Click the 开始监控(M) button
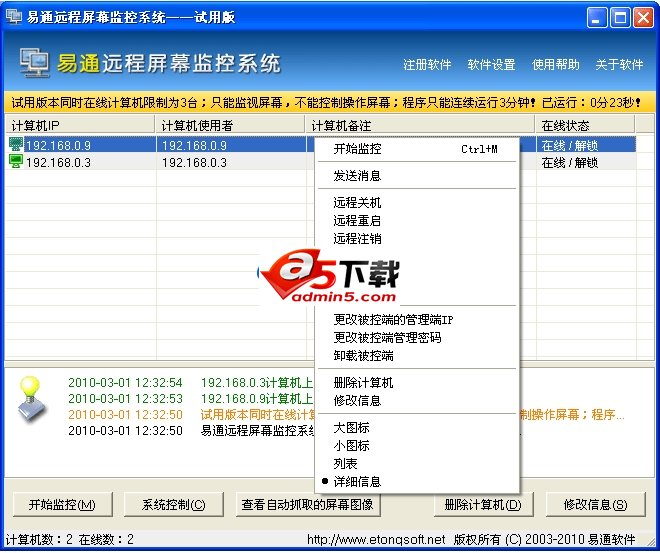This screenshot has height=553, width=660. [62, 504]
